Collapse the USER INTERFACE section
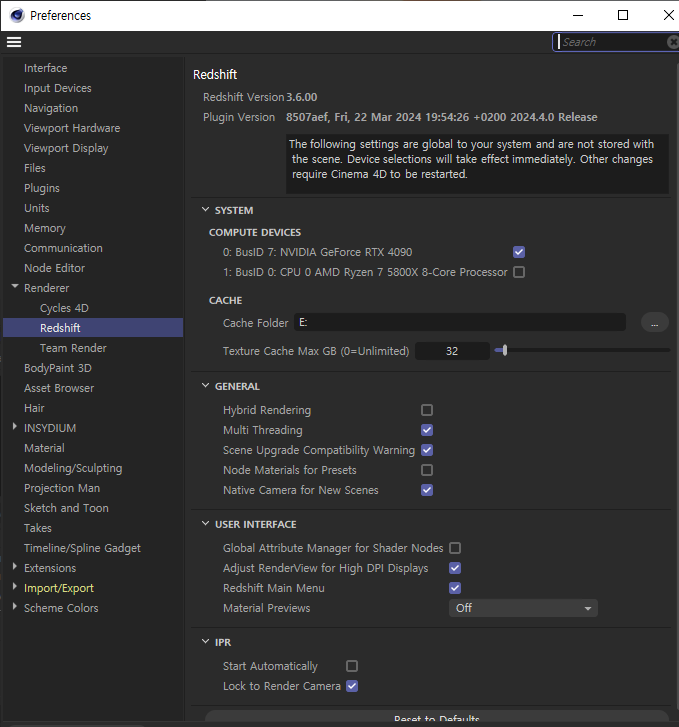This screenshot has height=727, width=679. [x=205, y=523]
